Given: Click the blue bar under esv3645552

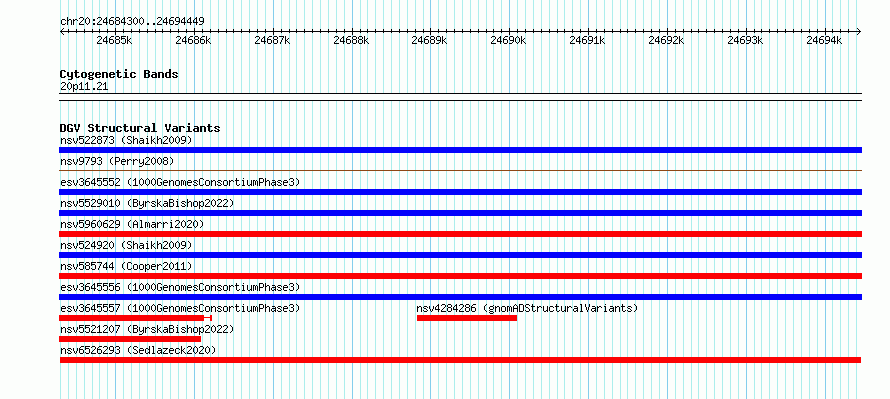Looking at the screenshot, I should click(x=460, y=192).
